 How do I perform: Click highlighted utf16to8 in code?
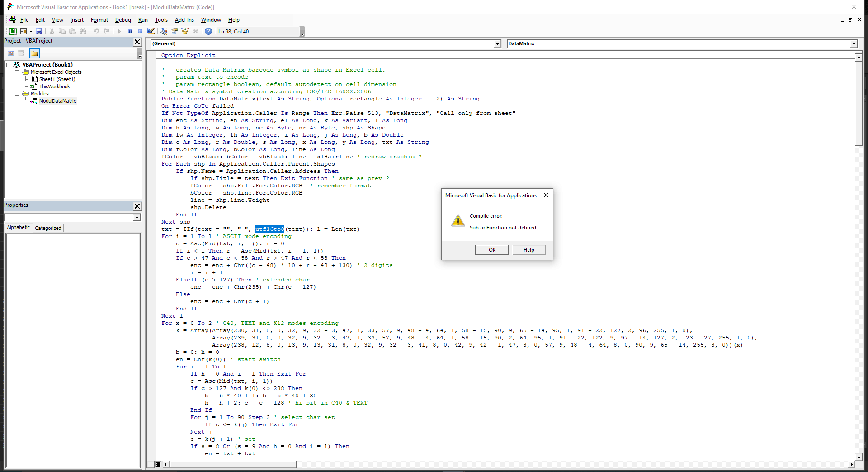click(269, 229)
